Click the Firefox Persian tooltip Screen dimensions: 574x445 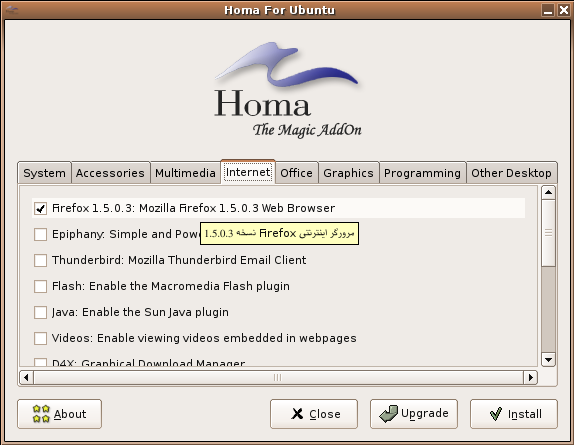point(279,233)
